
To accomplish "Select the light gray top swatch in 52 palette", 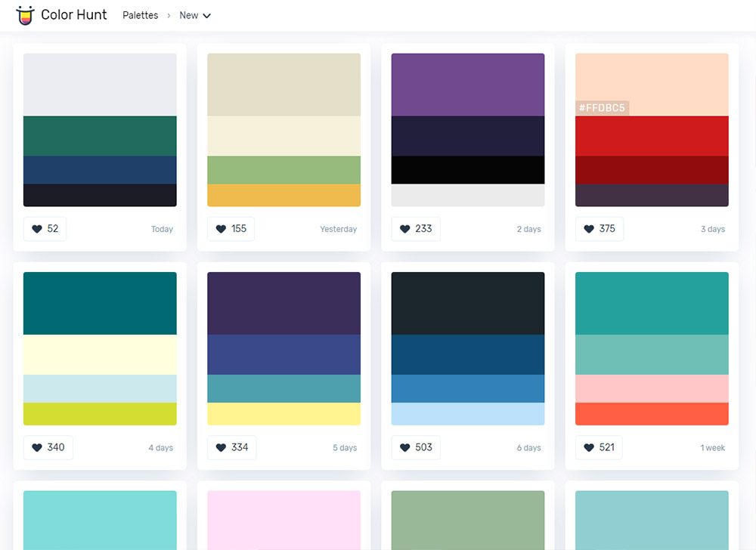I will (x=100, y=85).
